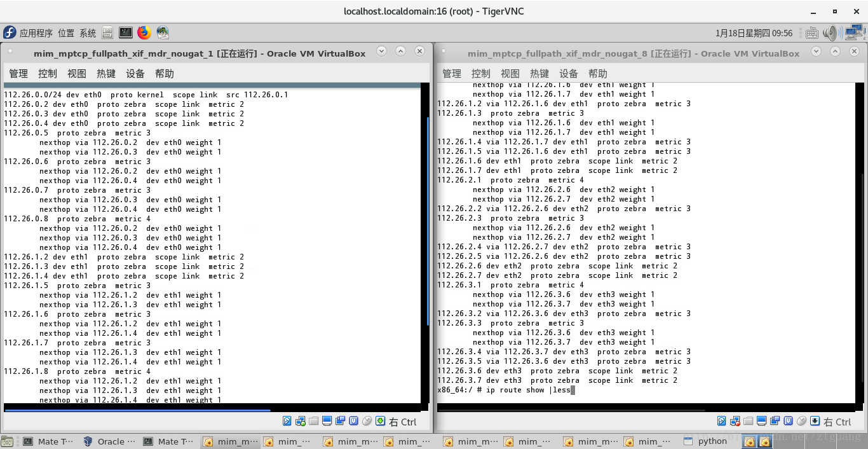The width and height of the screenshot is (868, 449).
Task: Click CPU processor icon in nougat_1 status bar
Action: tap(353, 421)
